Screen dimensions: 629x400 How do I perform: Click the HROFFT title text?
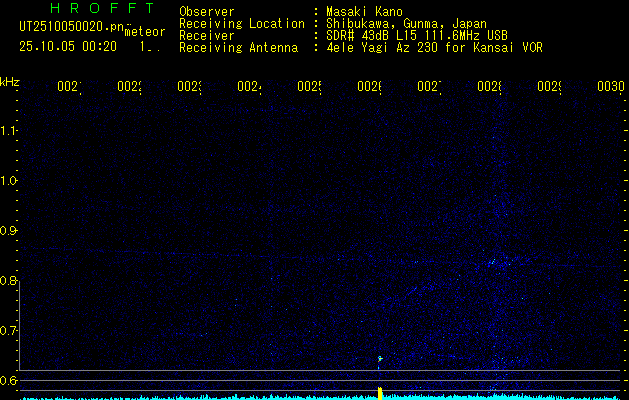pyautogui.click(x=102, y=8)
